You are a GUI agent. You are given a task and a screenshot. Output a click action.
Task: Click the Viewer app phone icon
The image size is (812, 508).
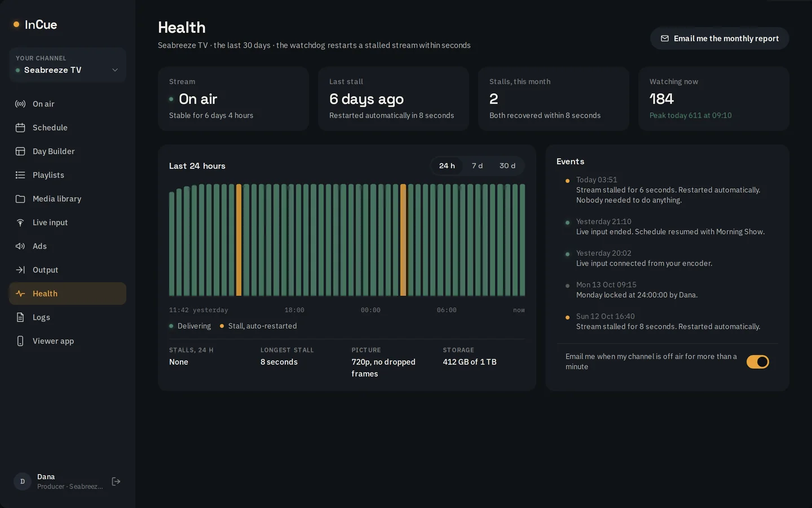click(20, 341)
